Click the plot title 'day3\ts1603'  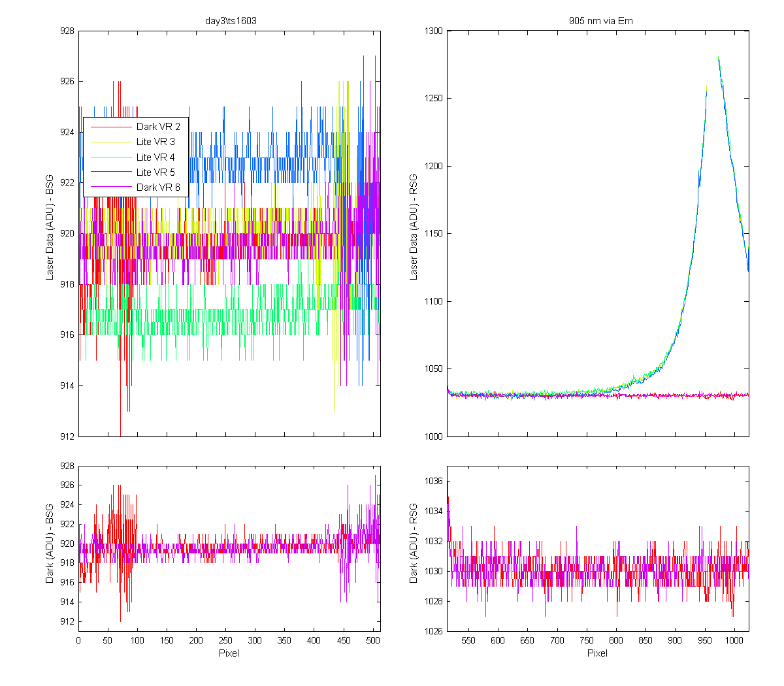[x=231, y=21]
